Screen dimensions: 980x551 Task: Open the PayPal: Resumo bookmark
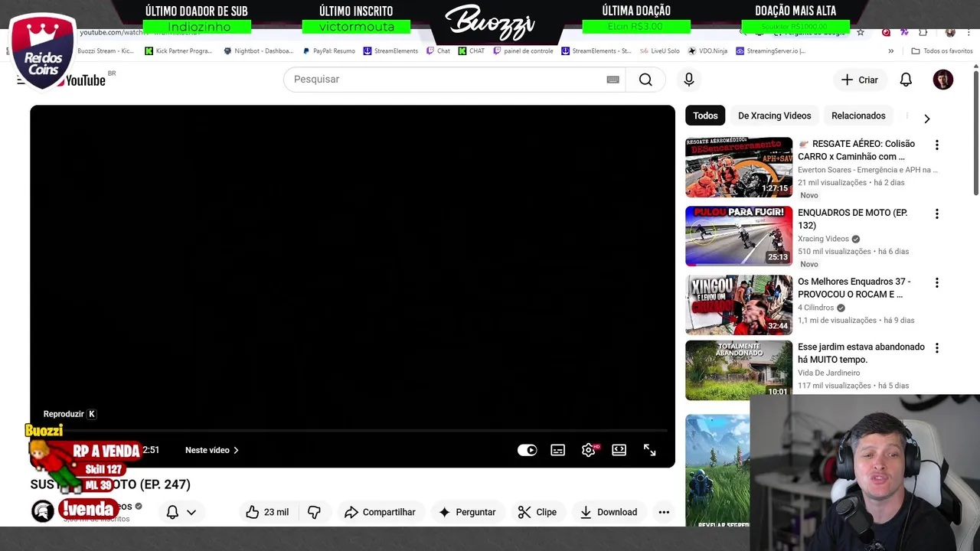pos(329,51)
